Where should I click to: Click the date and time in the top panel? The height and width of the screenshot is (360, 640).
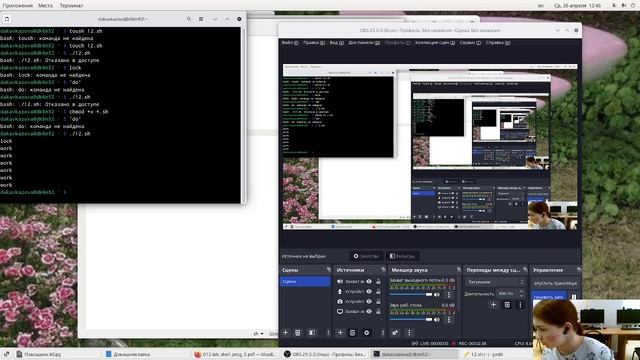click(x=577, y=5)
